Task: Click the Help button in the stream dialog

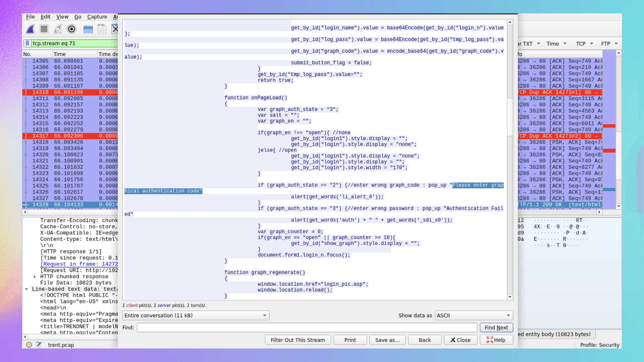Action: coord(496,340)
